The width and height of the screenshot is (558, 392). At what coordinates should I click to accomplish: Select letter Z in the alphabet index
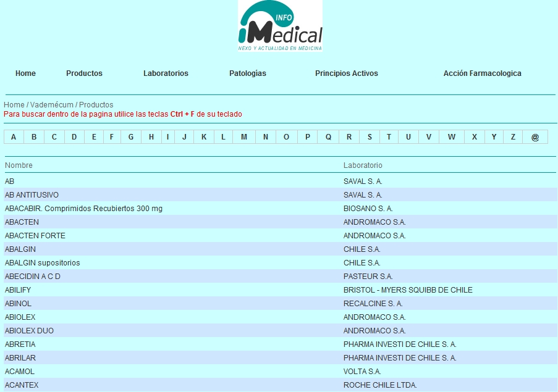pyautogui.click(x=512, y=136)
